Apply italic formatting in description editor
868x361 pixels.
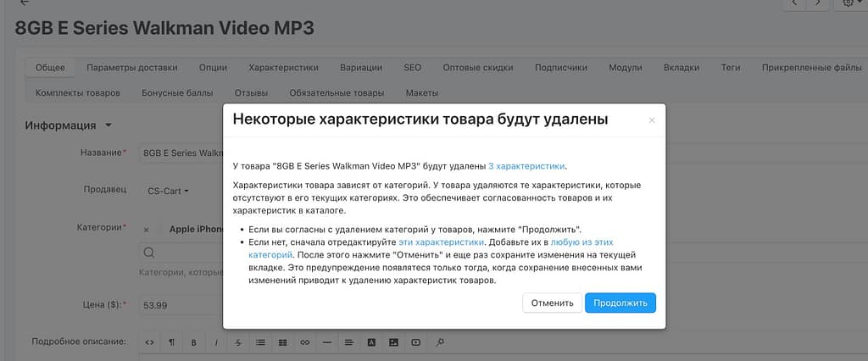pyautogui.click(x=216, y=342)
